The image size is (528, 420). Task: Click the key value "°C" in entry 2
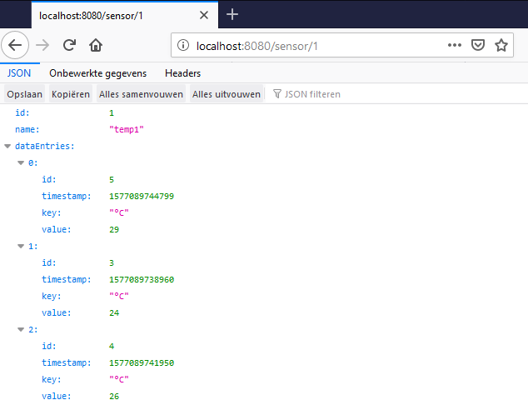pos(119,379)
